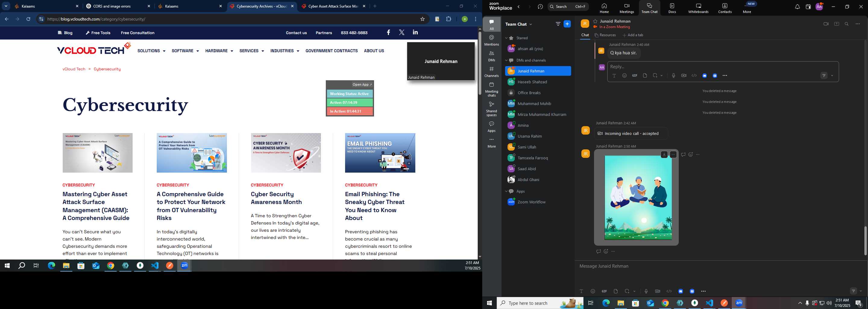The height and width of the screenshot is (309, 868).
Task: Star the Junaid Rehman contact
Action: tap(596, 21)
